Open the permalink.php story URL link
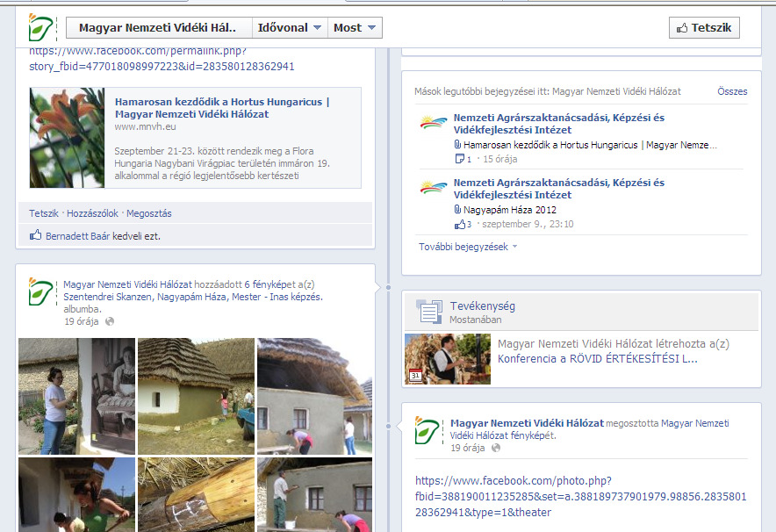The height and width of the screenshot is (532, 776). (x=162, y=59)
